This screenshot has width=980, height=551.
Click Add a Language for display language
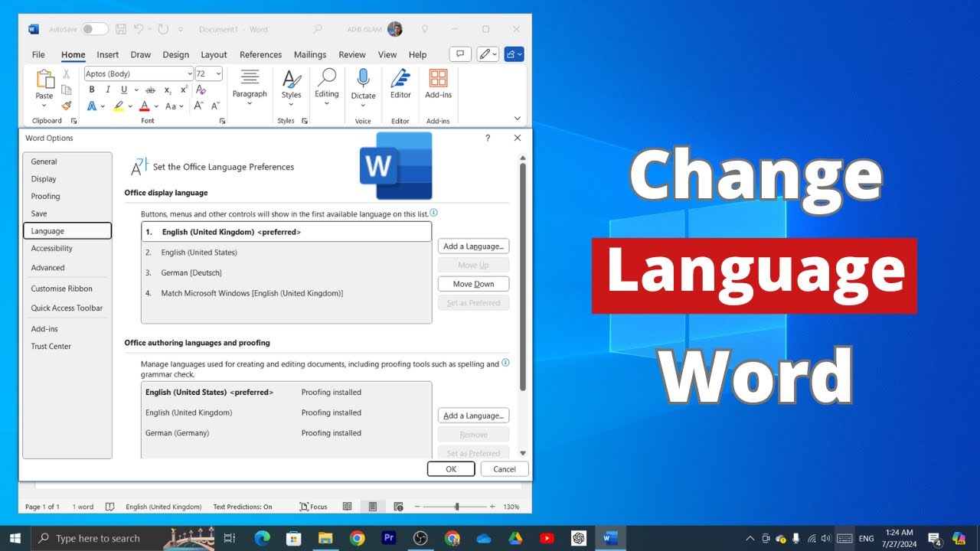pos(473,246)
